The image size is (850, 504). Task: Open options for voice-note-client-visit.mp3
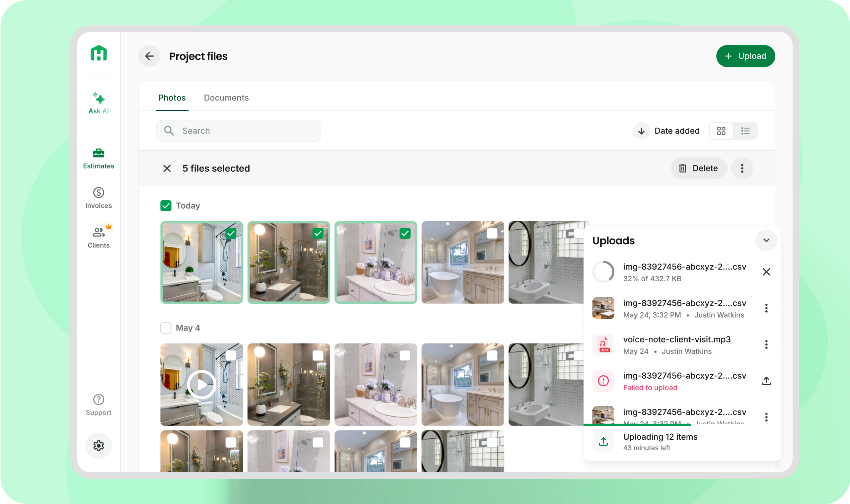pyautogui.click(x=766, y=345)
